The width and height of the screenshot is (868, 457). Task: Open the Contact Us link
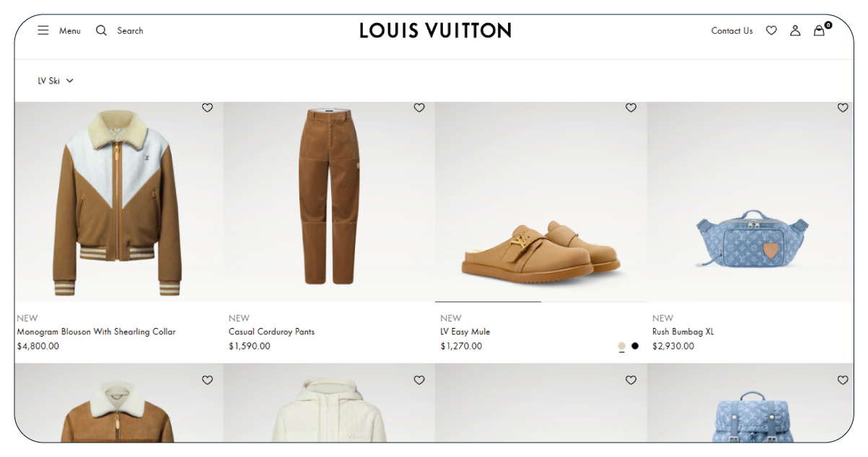pyautogui.click(x=732, y=31)
